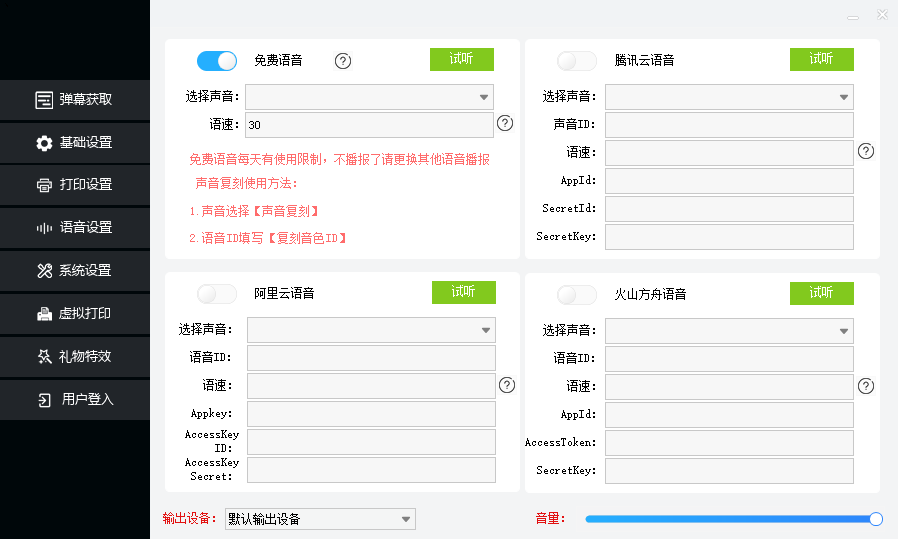Click help icon beside 阿里云语音 语速 field
This screenshot has height=539, width=898.
(507, 385)
